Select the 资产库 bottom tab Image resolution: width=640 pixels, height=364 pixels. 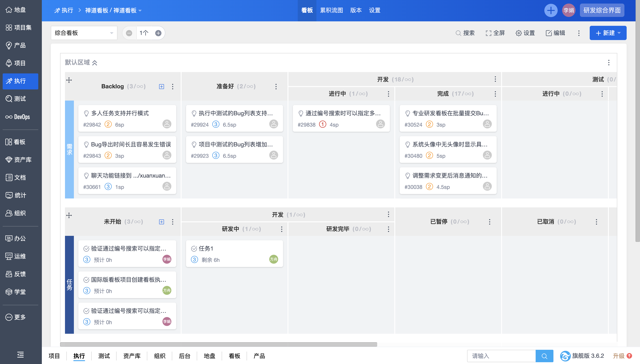click(132, 356)
